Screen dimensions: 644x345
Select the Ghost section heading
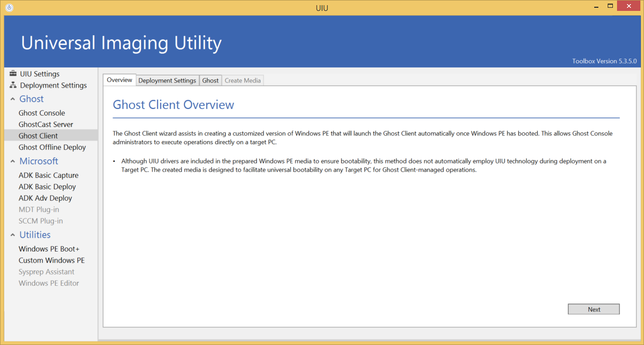click(32, 99)
